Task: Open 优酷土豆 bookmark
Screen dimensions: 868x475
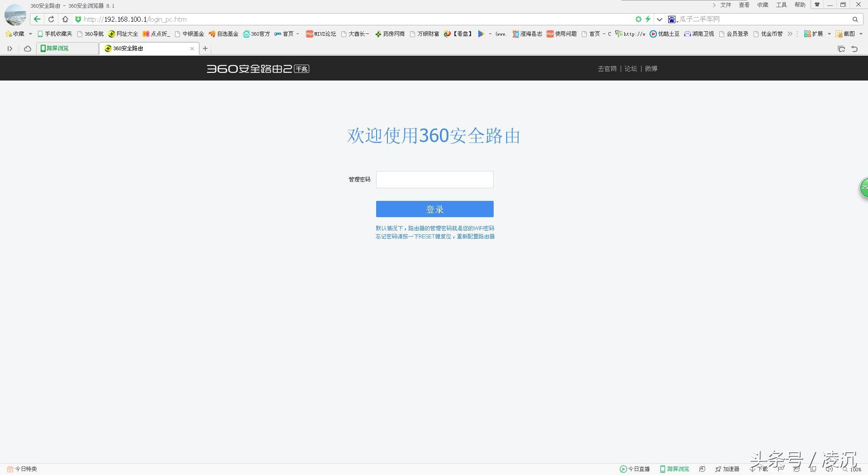Action: click(x=665, y=33)
